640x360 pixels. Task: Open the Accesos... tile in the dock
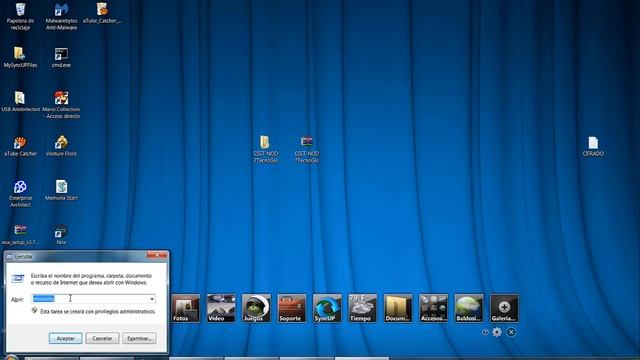433,308
